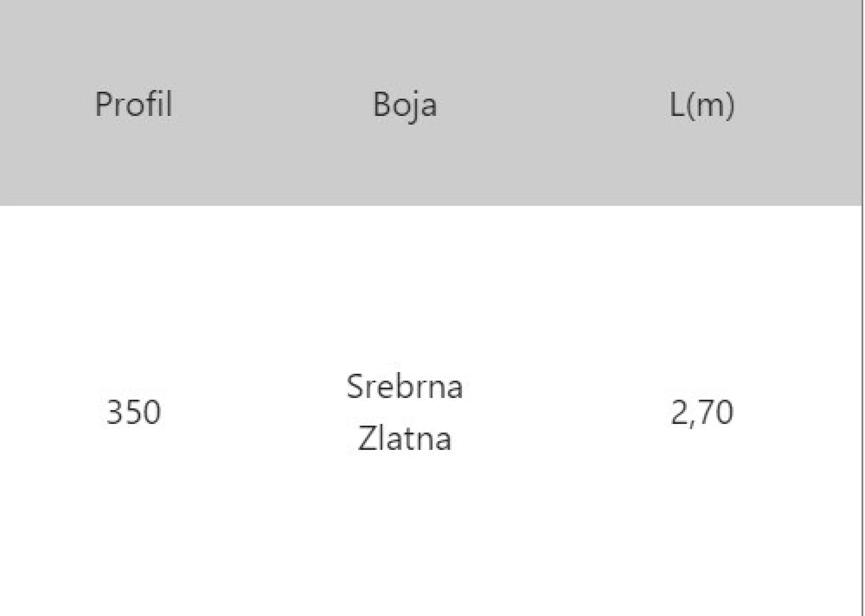This screenshot has height=616, width=865.
Task: Select the Boja column header
Action: 405,105
